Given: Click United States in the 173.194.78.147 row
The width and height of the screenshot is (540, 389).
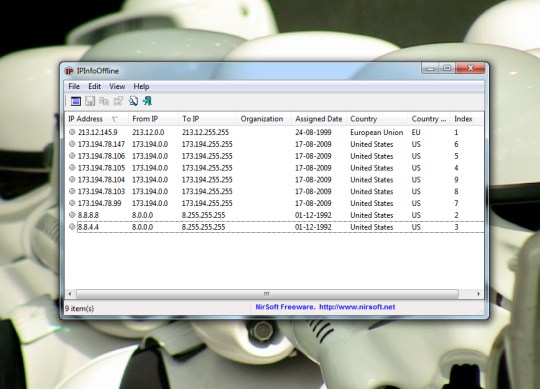Looking at the screenshot, I should coord(372,144).
